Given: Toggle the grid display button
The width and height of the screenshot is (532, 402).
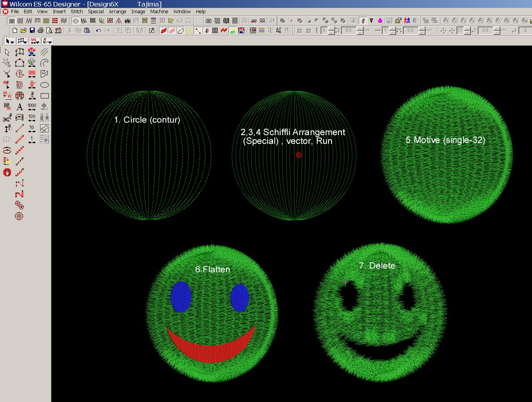Looking at the screenshot, I should pyautogui.click(x=215, y=30).
